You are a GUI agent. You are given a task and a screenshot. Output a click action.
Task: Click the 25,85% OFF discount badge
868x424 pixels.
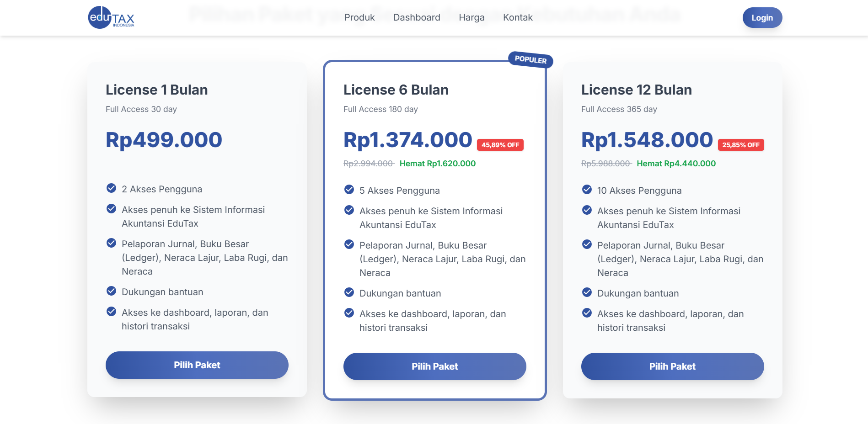[741, 145]
